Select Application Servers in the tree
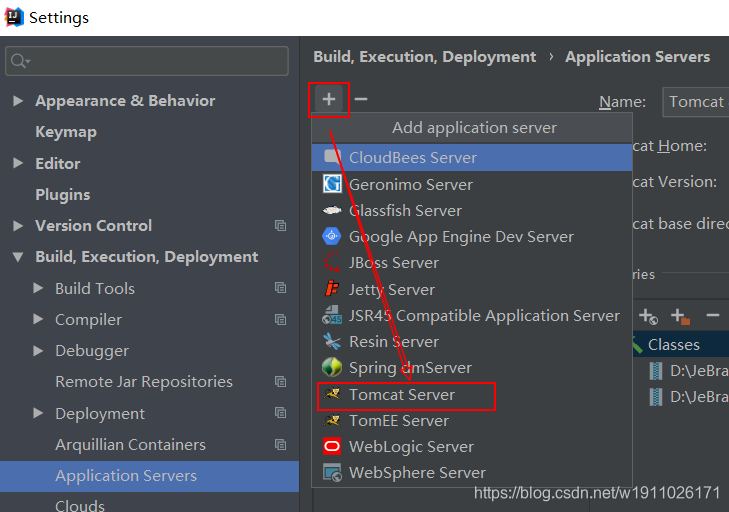The height and width of the screenshot is (512, 729). pyautogui.click(x=149, y=476)
